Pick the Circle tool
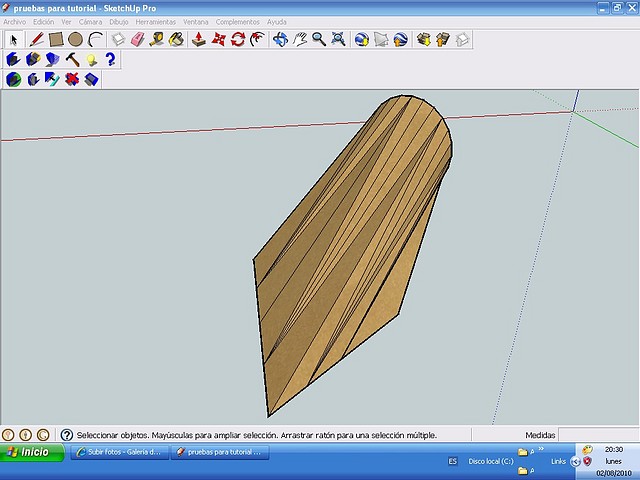 coord(76,40)
